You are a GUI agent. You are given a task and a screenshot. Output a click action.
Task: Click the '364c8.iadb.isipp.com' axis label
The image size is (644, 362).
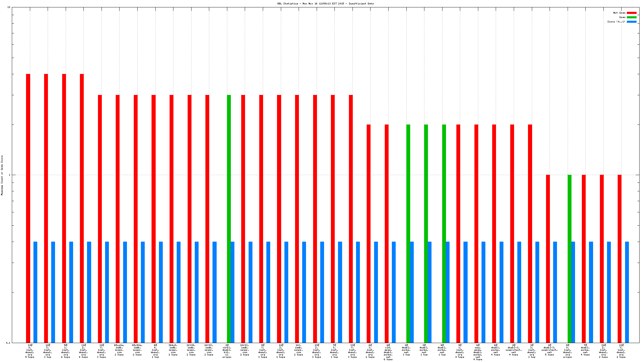tap(173, 350)
